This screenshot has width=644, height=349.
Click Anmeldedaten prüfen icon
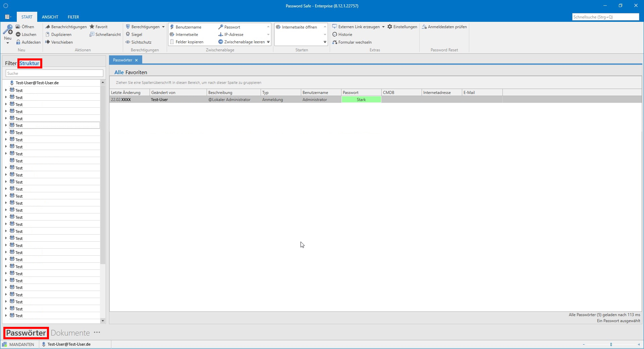[424, 27]
